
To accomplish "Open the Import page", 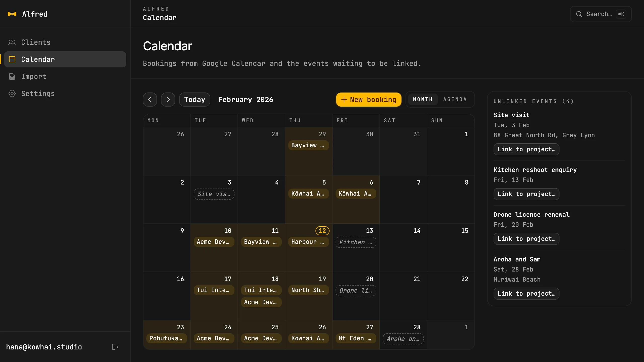I will pos(65,76).
